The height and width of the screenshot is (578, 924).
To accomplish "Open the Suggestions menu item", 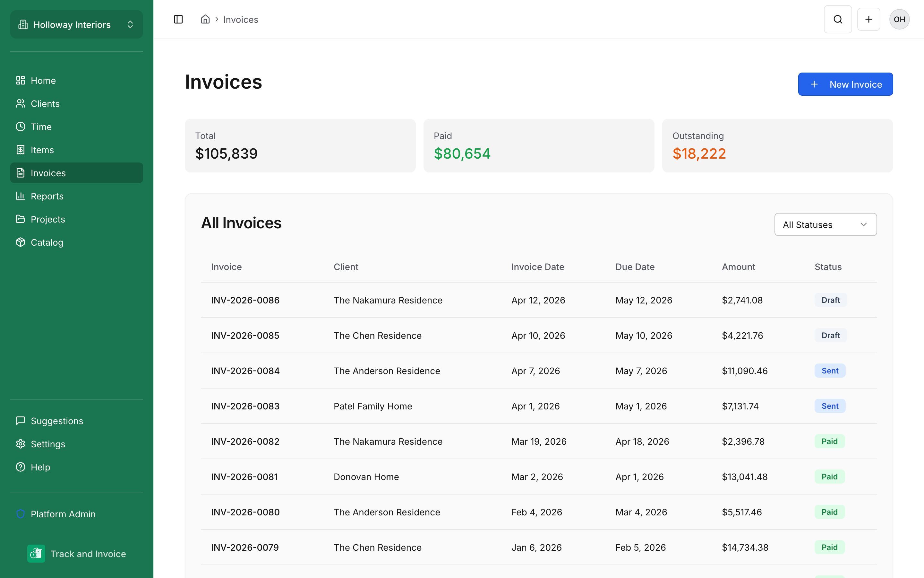I will [x=77, y=421].
